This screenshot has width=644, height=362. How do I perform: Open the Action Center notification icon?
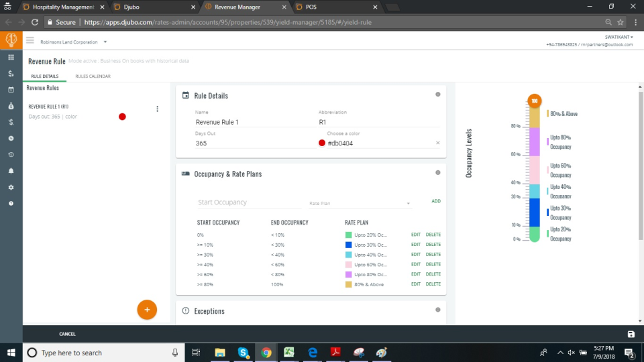coord(629,353)
